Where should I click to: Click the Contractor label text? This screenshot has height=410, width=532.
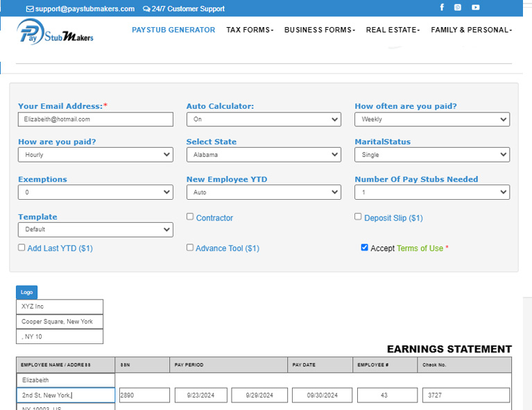[214, 218]
